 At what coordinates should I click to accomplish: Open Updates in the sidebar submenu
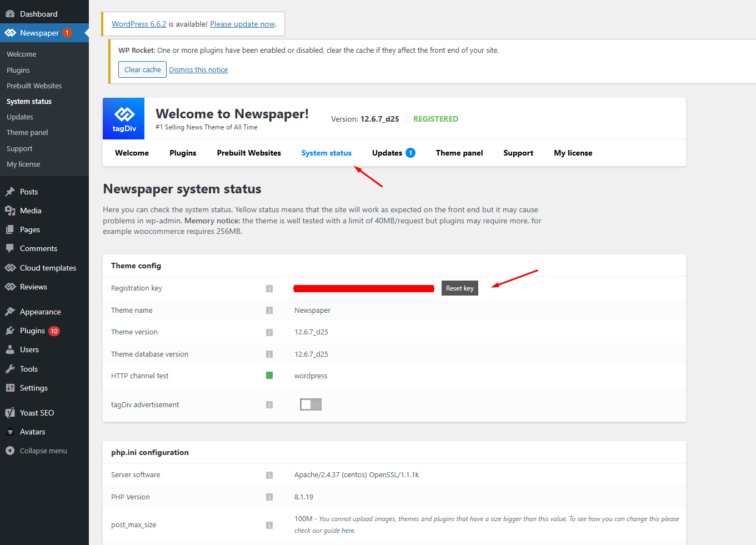coord(20,117)
